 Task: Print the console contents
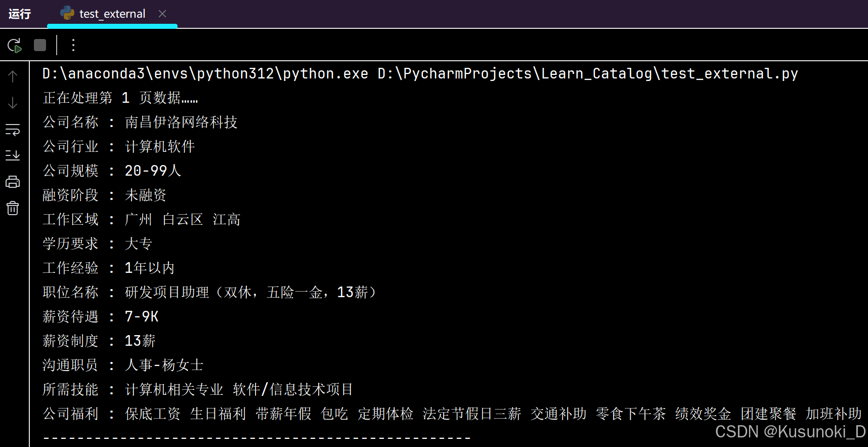12,181
